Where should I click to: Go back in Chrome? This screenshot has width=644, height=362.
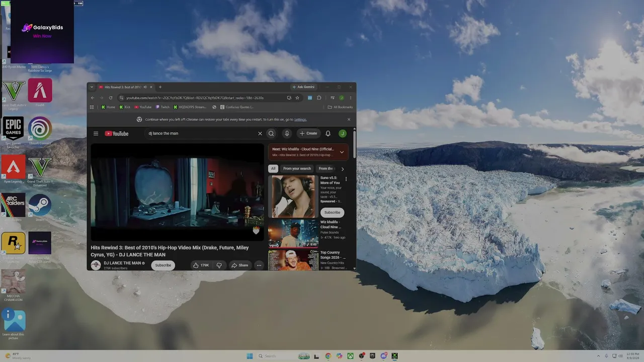(93, 98)
